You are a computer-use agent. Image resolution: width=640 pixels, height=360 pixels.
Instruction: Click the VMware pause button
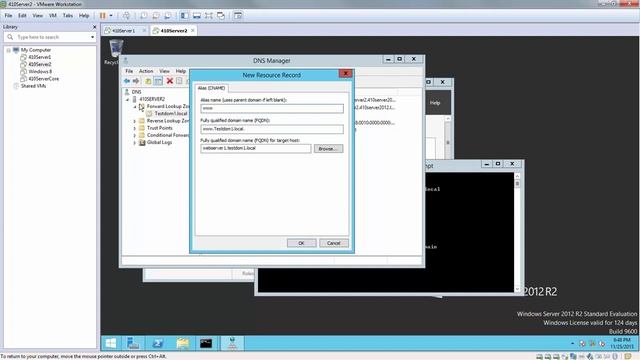tap(102, 16)
